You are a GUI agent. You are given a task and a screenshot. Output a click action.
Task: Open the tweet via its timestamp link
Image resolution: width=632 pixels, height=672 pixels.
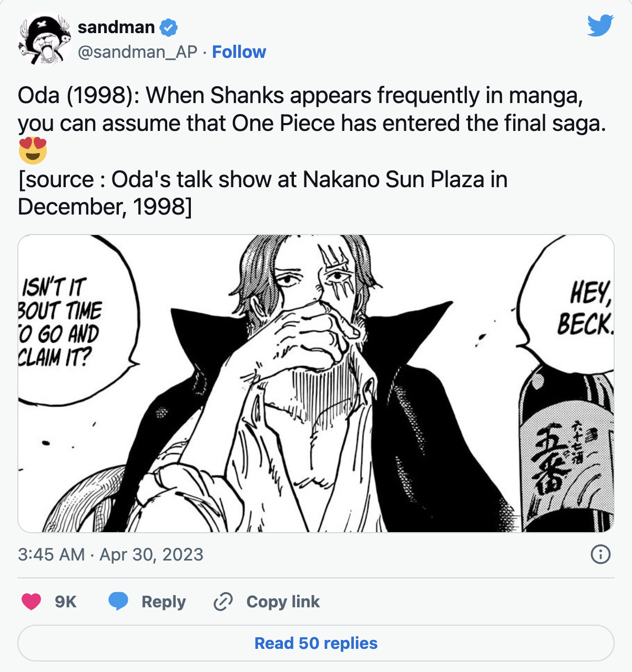pos(110,554)
